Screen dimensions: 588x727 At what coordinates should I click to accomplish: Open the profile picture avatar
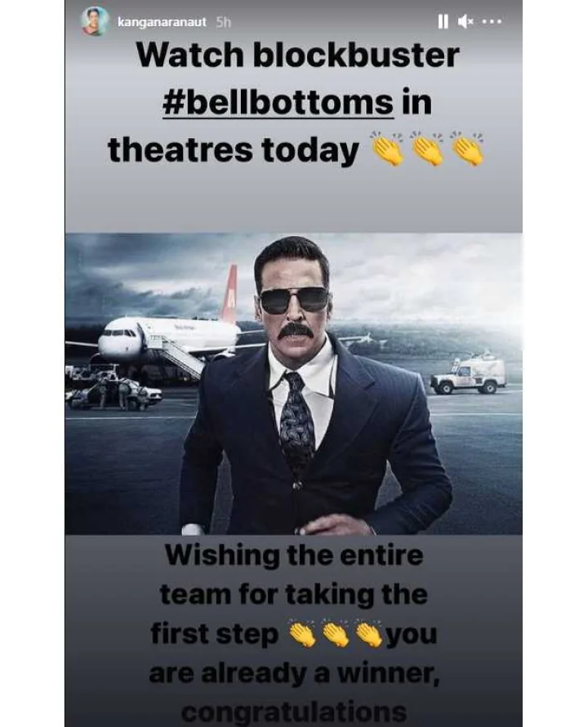coord(95,21)
